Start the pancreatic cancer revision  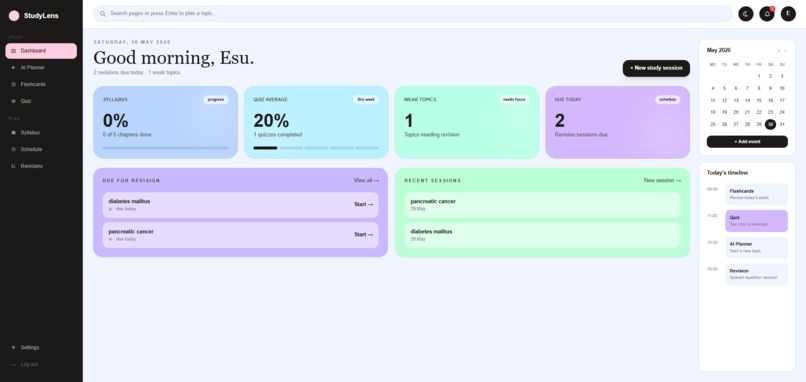click(x=363, y=234)
